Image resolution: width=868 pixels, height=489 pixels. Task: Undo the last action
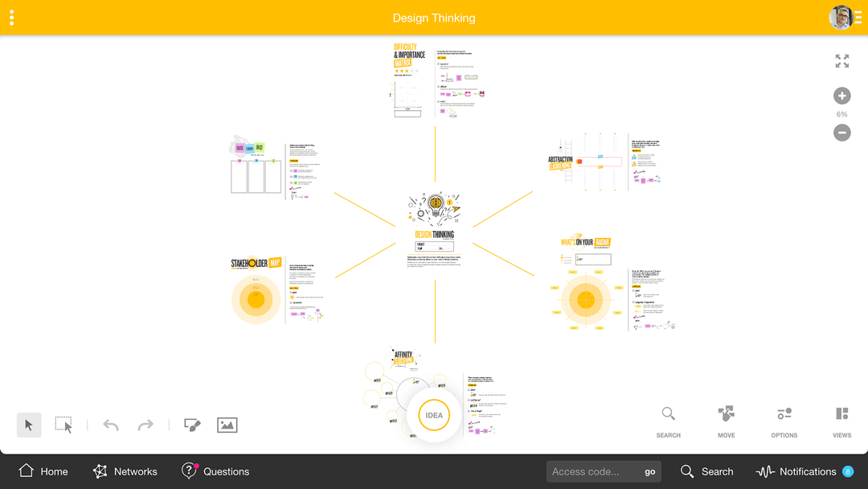[x=111, y=425]
